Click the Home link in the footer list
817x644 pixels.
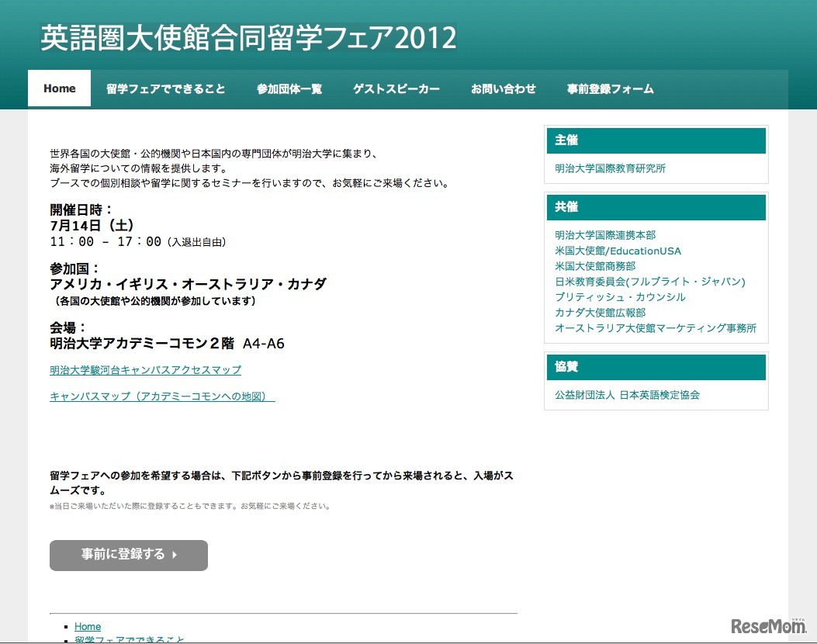click(x=87, y=626)
